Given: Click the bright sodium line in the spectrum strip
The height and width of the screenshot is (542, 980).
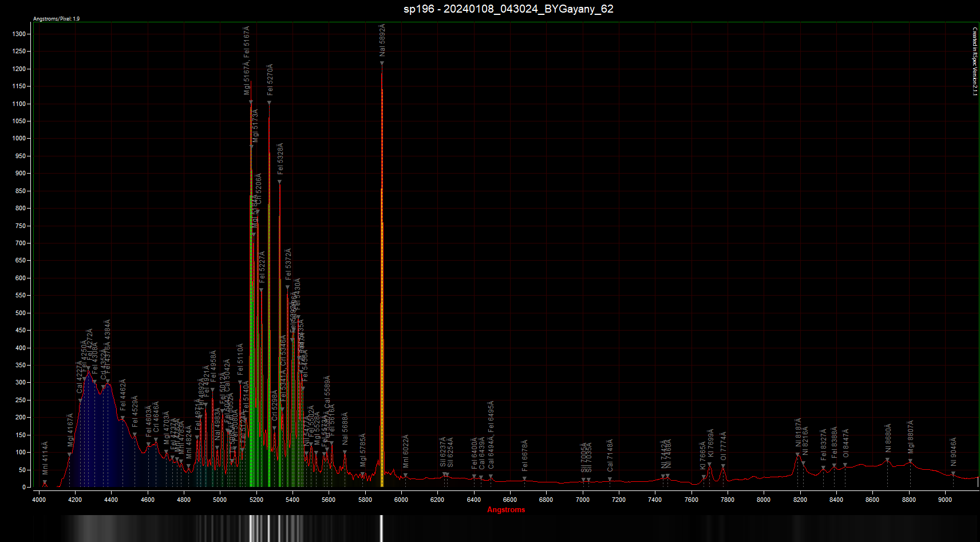Looking at the screenshot, I should click(x=381, y=528).
